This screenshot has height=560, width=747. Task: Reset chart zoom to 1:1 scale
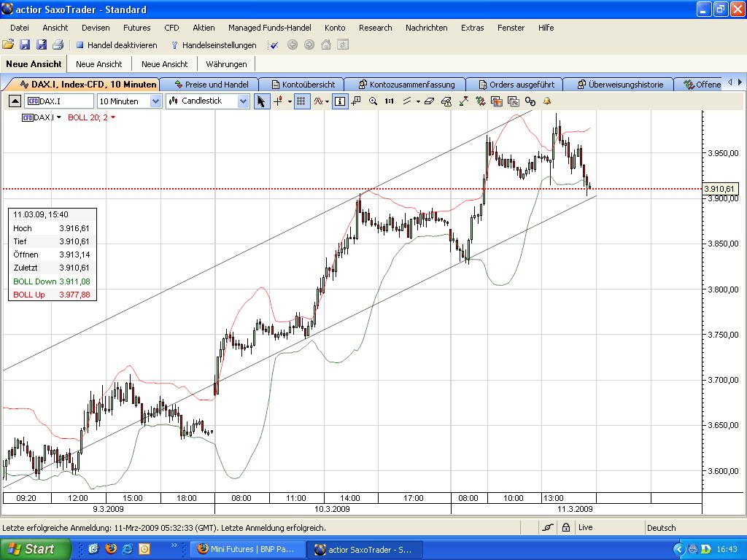tap(388, 101)
